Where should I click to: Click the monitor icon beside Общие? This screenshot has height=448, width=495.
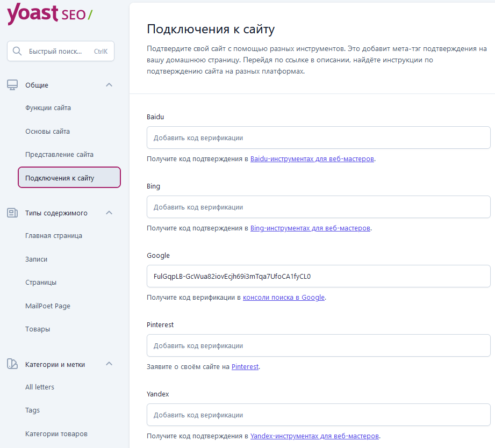(x=12, y=85)
